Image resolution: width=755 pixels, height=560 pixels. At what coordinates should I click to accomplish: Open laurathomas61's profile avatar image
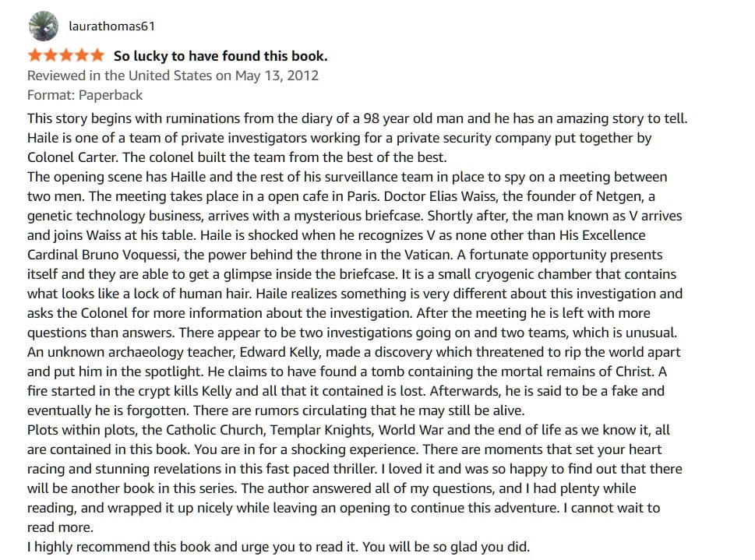coord(44,26)
